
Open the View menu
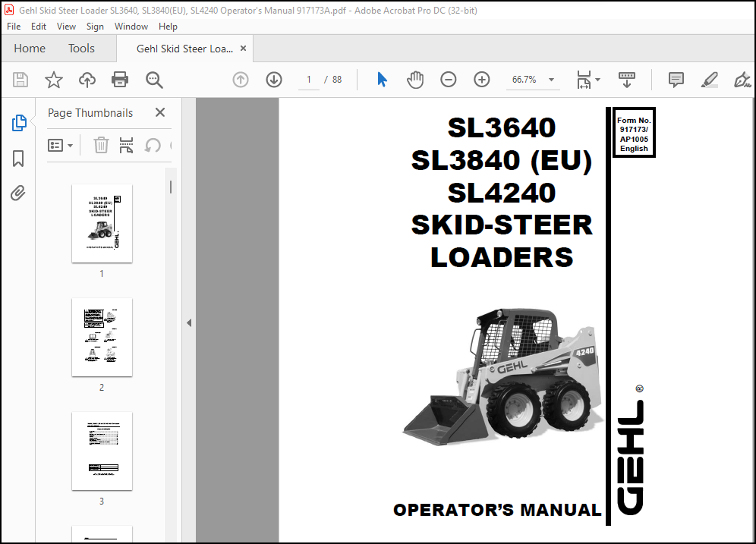click(x=66, y=27)
